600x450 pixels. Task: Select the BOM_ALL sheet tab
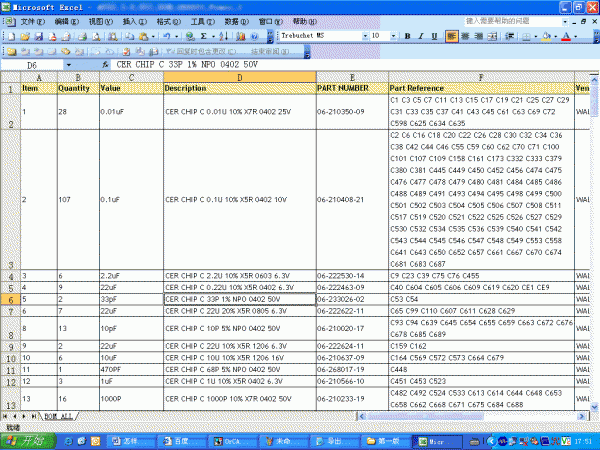[58, 416]
